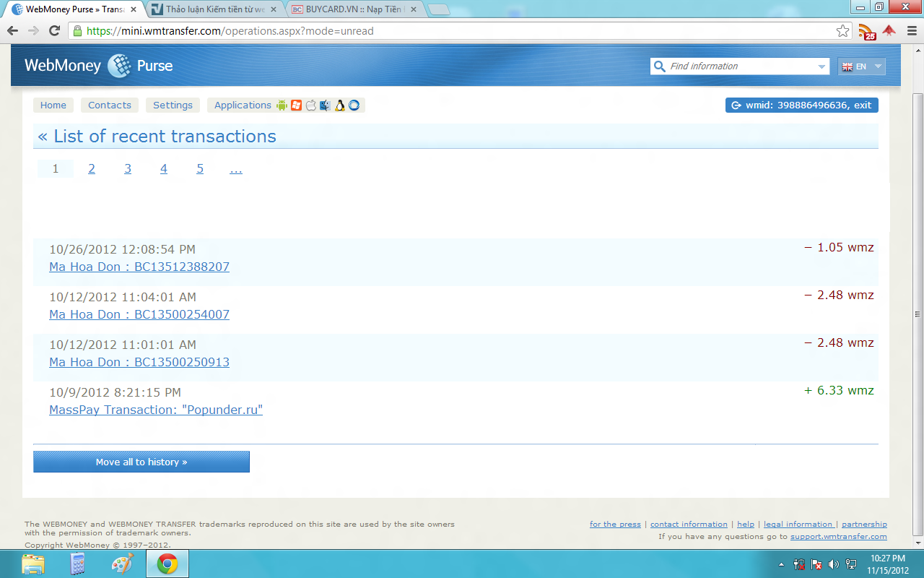Open Action Center flag tray icon
The image size is (924, 578).
[817, 564]
